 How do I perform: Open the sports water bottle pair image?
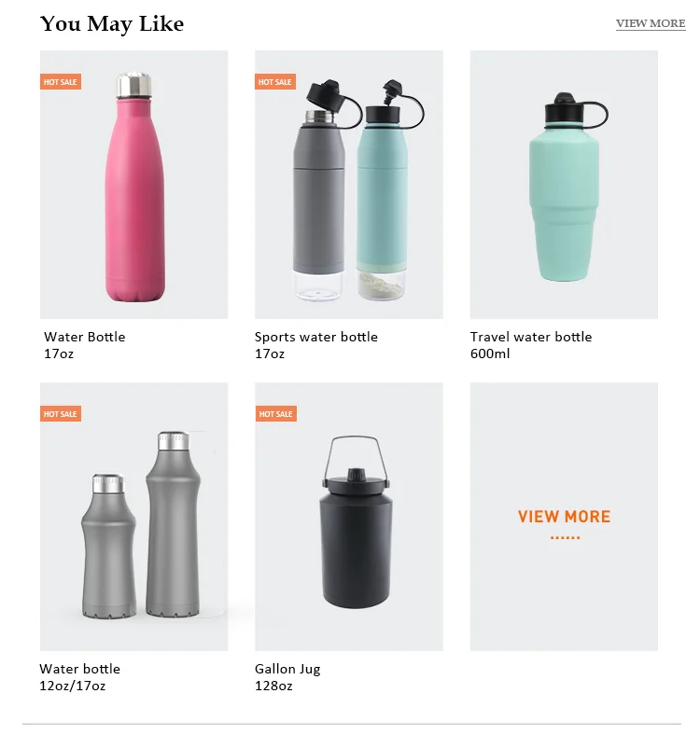pyautogui.click(x=348, y=185)
